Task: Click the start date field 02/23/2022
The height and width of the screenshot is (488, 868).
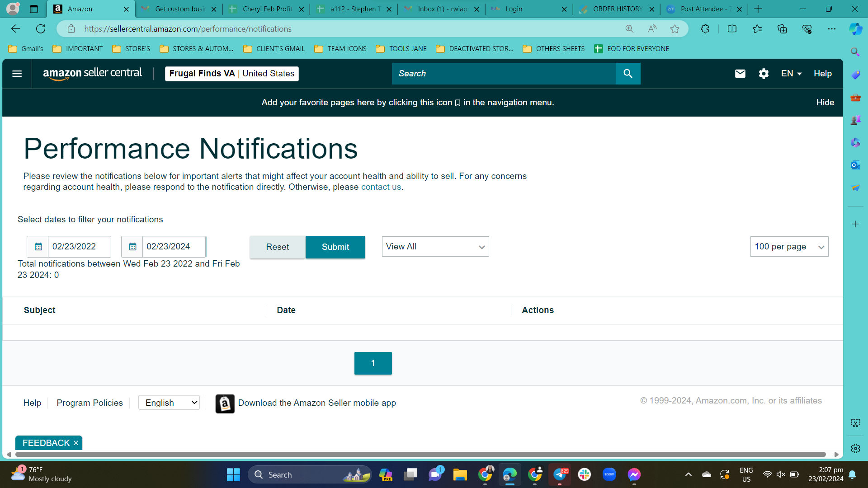Action: click(79, 247)
